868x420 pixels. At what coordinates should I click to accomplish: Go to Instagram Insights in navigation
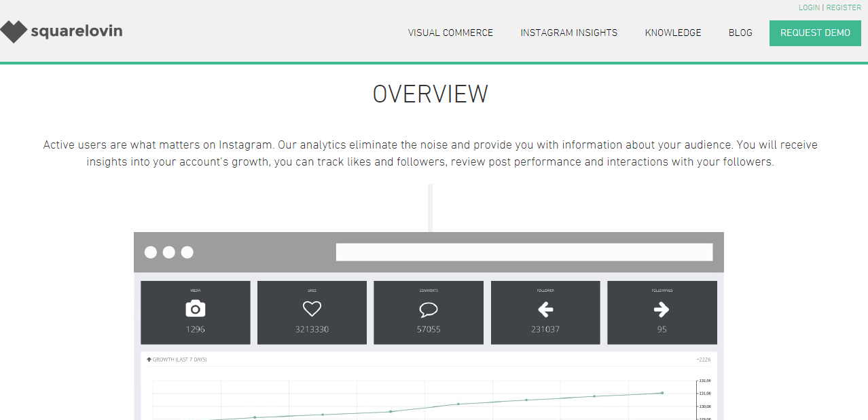click(x=568, y=33)
